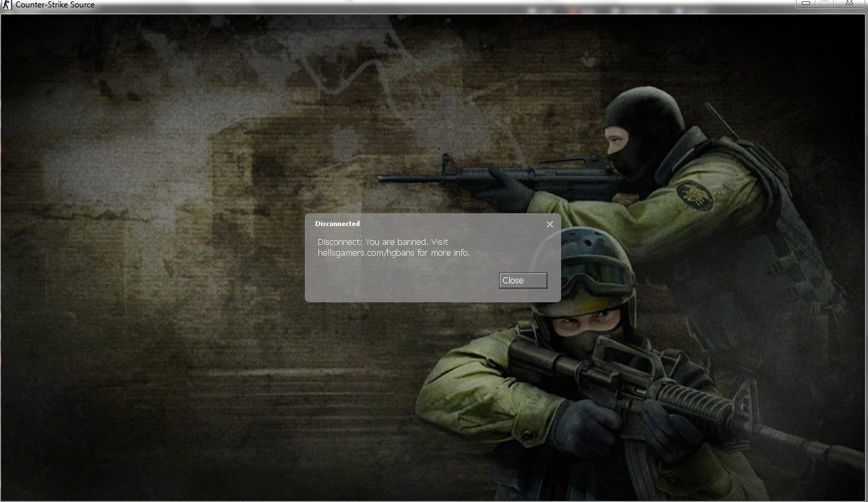Click 'Disconnect: You are banned. Visit' message line
The image size is (868, 502).
[x=382, y=242]
